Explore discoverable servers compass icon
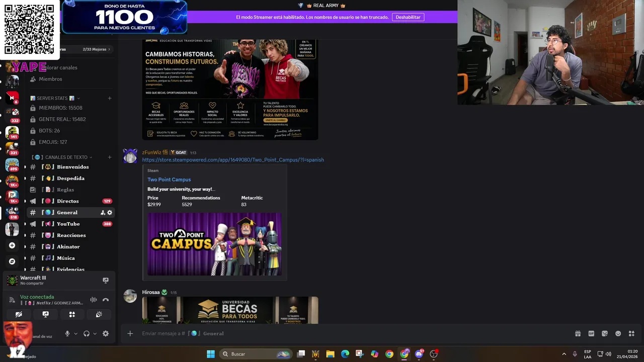Screen dimensions: 644x362 (12, 261)
